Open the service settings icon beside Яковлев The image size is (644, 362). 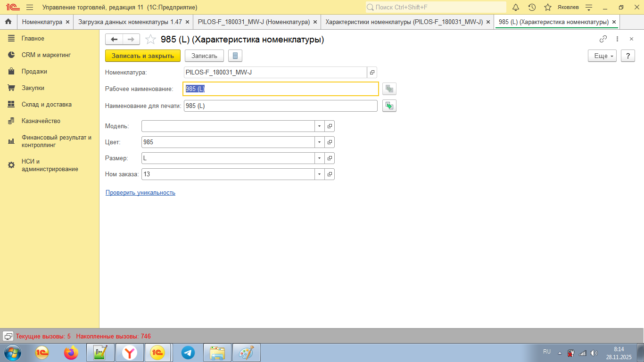[588, 8]
